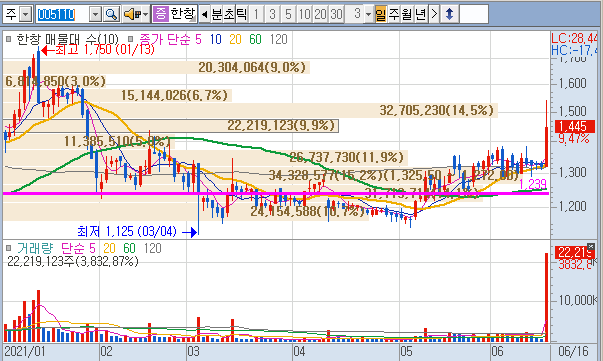Click the empty input box after arrow icon
Viewport: 603px width, 361px height.
coord(474,14)
